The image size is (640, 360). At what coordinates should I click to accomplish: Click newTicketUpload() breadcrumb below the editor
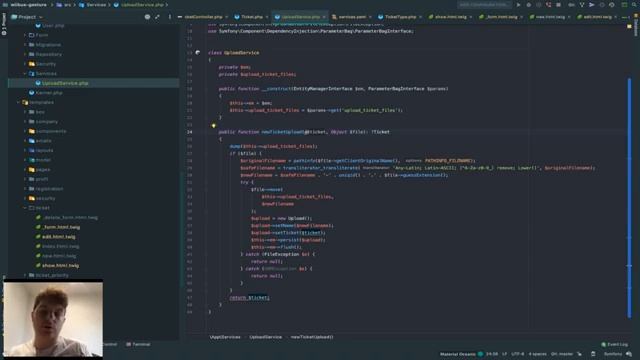tap(312, 337)
